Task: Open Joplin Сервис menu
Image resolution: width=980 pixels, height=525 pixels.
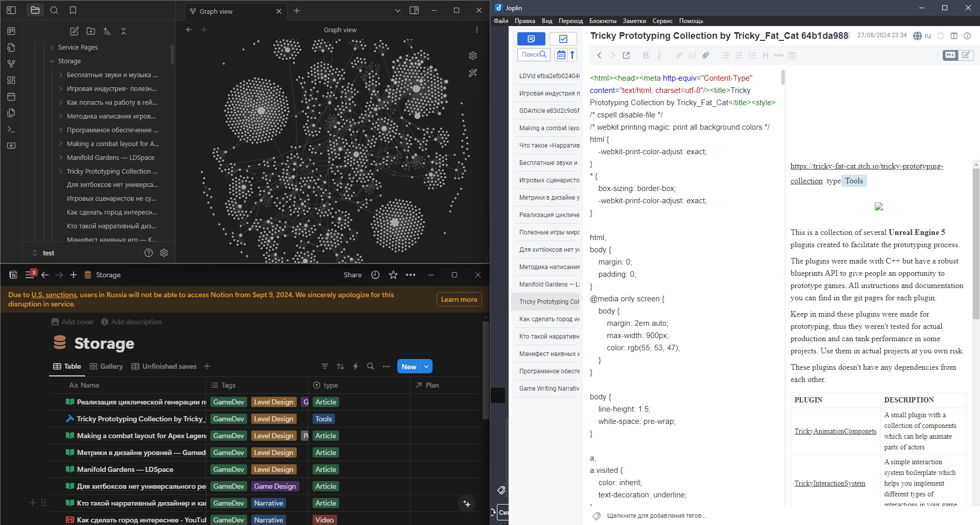Action: click(662, 21)
